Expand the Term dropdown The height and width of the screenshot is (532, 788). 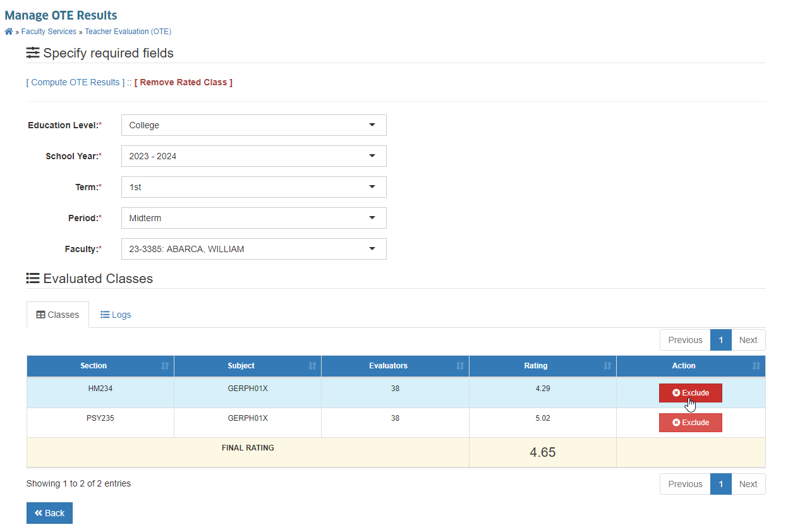tap(254, 187)
